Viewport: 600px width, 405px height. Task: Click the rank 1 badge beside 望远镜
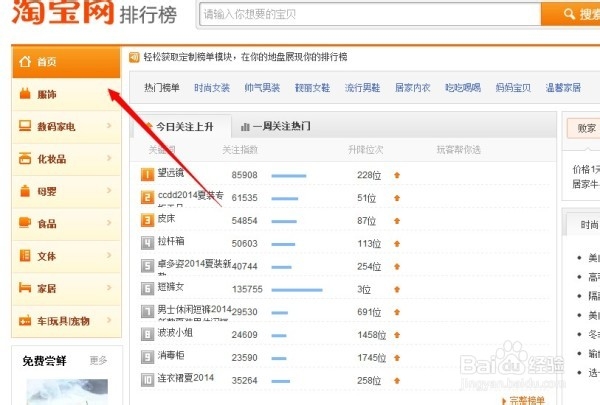pyautogui.click(x=147, y=175)
